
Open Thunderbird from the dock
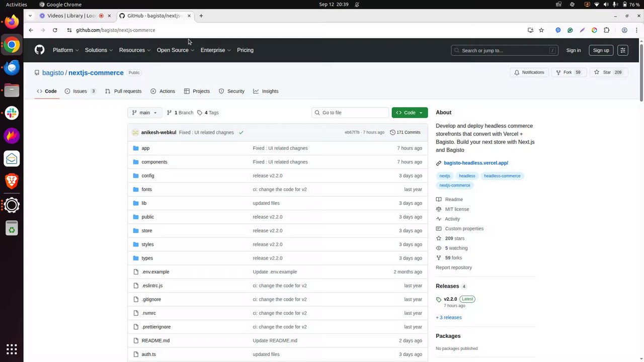12,67
